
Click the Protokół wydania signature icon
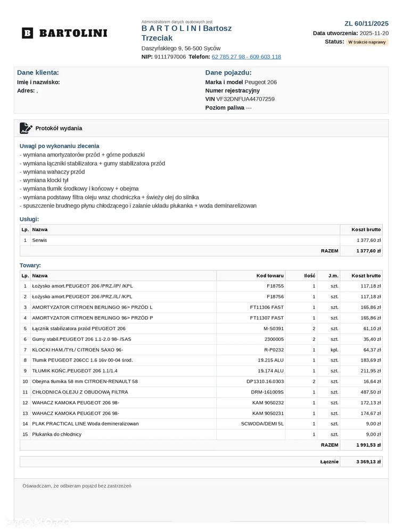pos(26,128)
